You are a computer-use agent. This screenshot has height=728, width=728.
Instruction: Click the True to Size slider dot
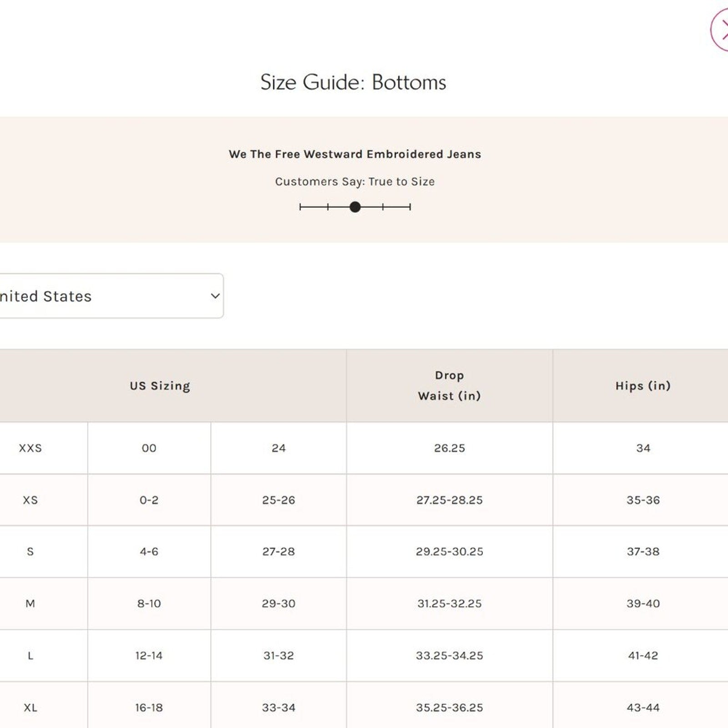[355, 207]
